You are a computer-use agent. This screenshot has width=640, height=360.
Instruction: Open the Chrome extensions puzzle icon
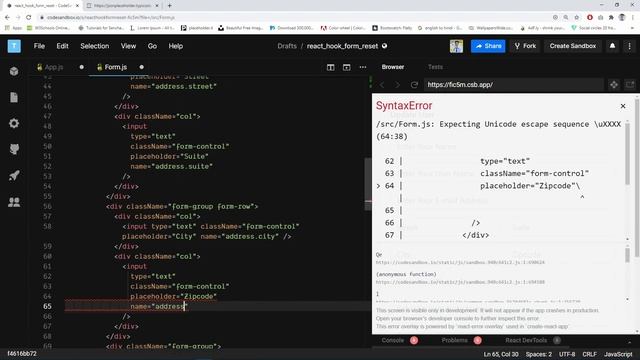click(611, 18)
